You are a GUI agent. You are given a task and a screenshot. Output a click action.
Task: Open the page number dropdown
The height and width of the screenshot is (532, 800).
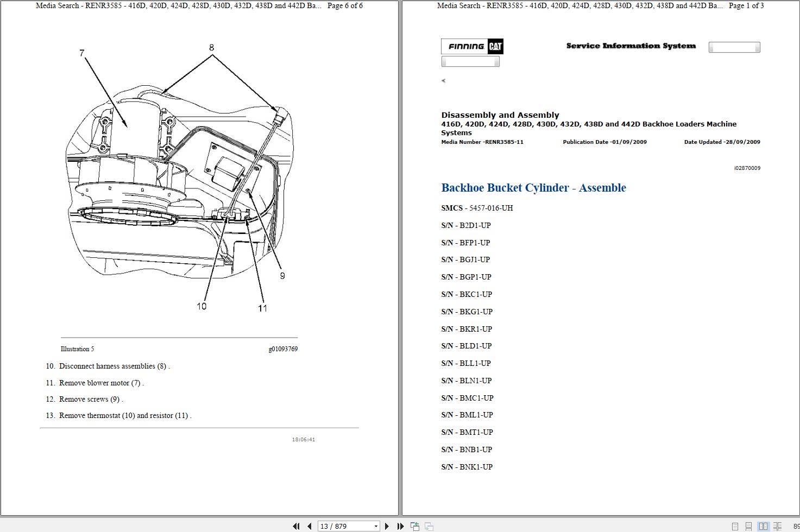tap(376, 526)
